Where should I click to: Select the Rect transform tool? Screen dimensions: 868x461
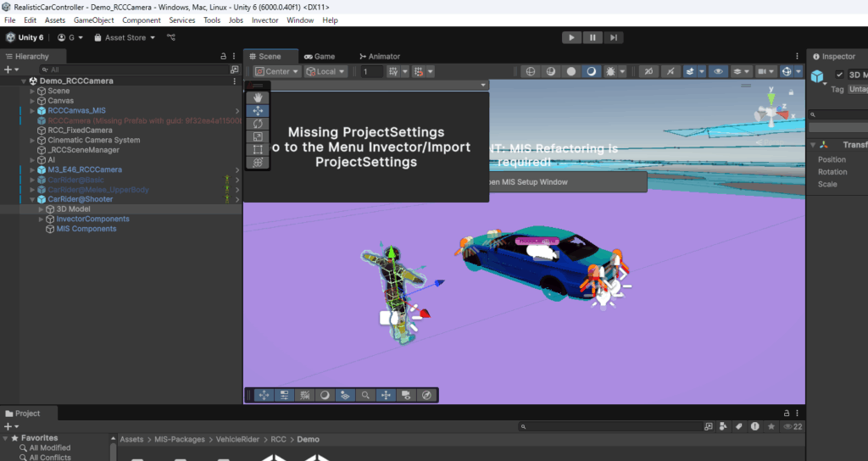tap(259, 149)
